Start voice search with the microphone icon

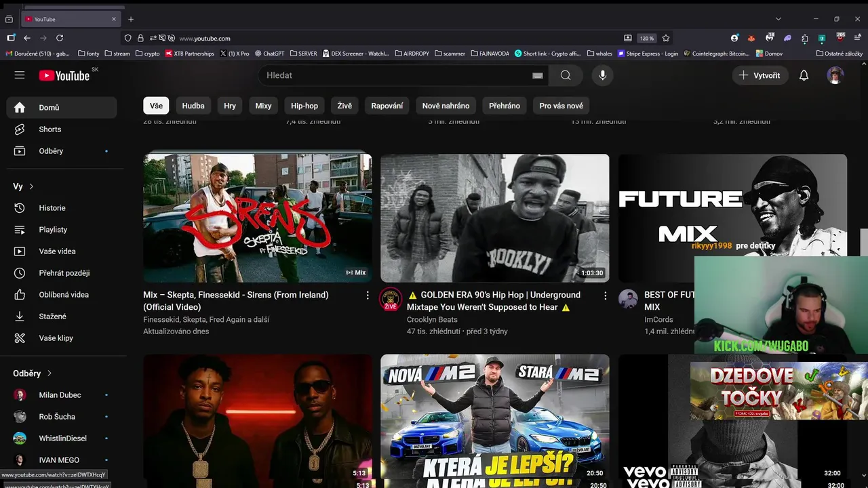coord(602,75)
